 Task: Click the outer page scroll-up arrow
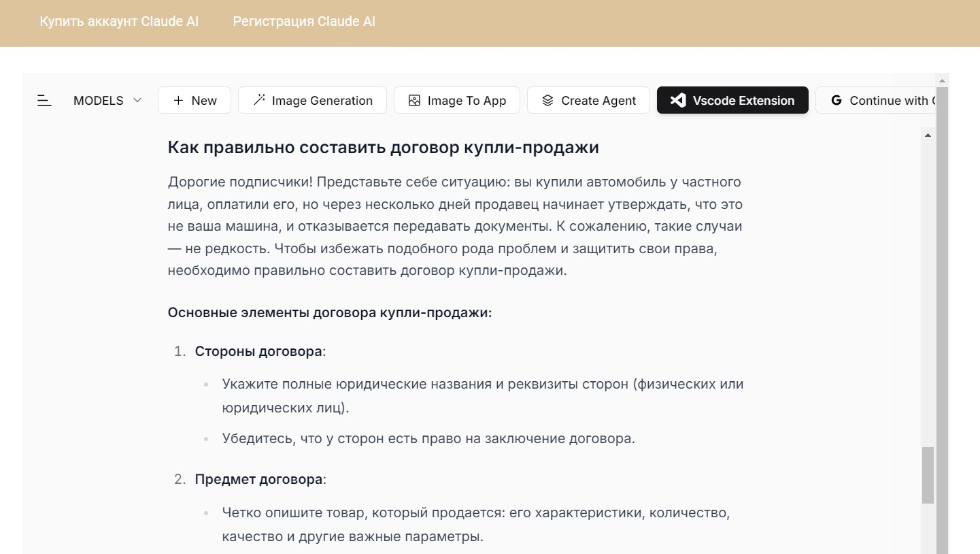coord(942,81)
